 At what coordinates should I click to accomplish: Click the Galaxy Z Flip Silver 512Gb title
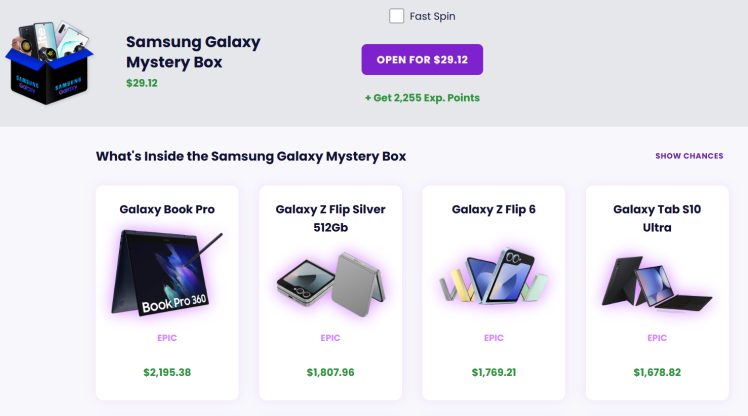330,218
